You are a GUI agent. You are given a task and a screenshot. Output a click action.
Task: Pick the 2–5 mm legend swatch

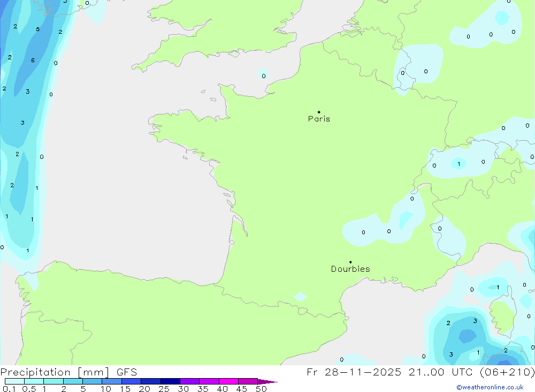73,381
